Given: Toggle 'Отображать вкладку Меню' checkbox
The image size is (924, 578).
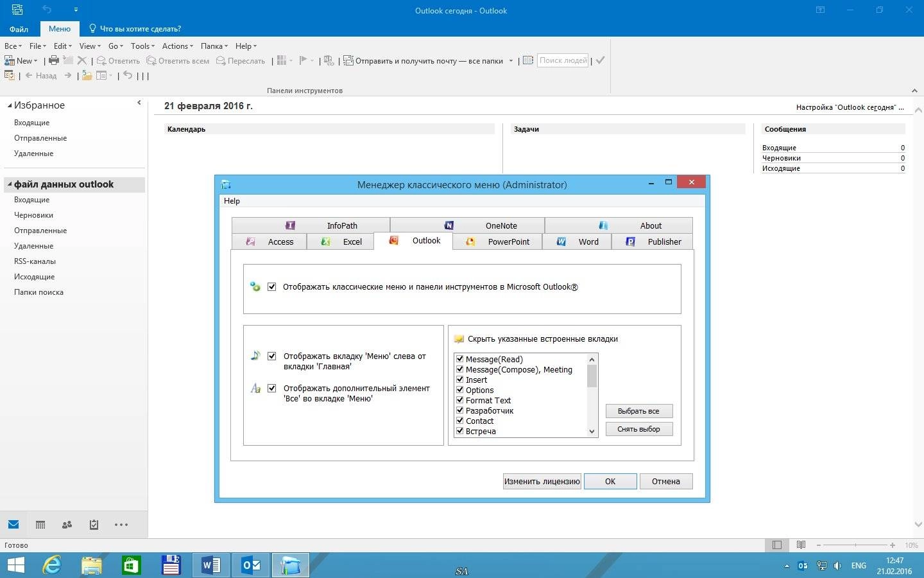Looking at the screenshot, I should coord(272,356).
